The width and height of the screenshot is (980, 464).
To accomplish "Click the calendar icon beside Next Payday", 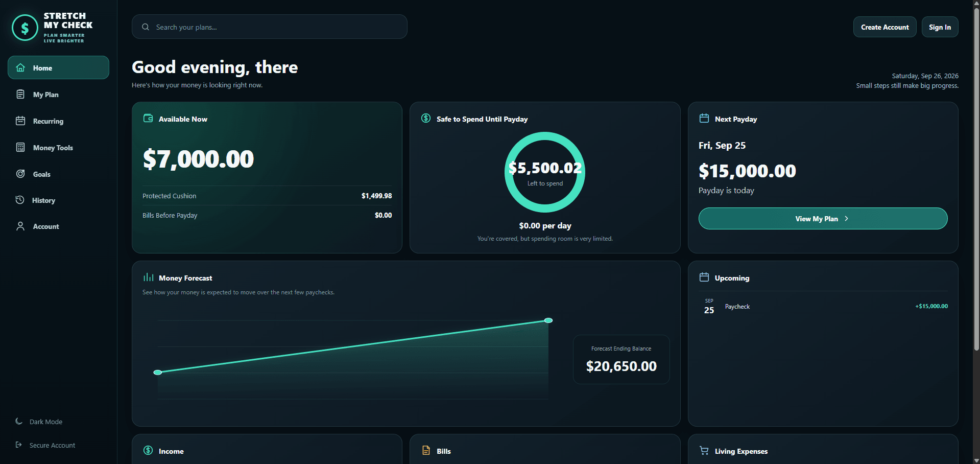I will pos(704,118).
